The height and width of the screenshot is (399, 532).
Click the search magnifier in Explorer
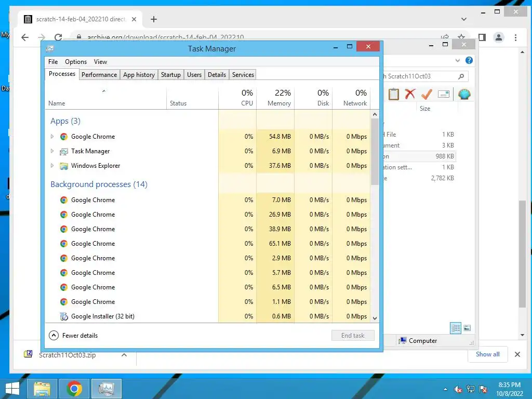coord(461,76)
